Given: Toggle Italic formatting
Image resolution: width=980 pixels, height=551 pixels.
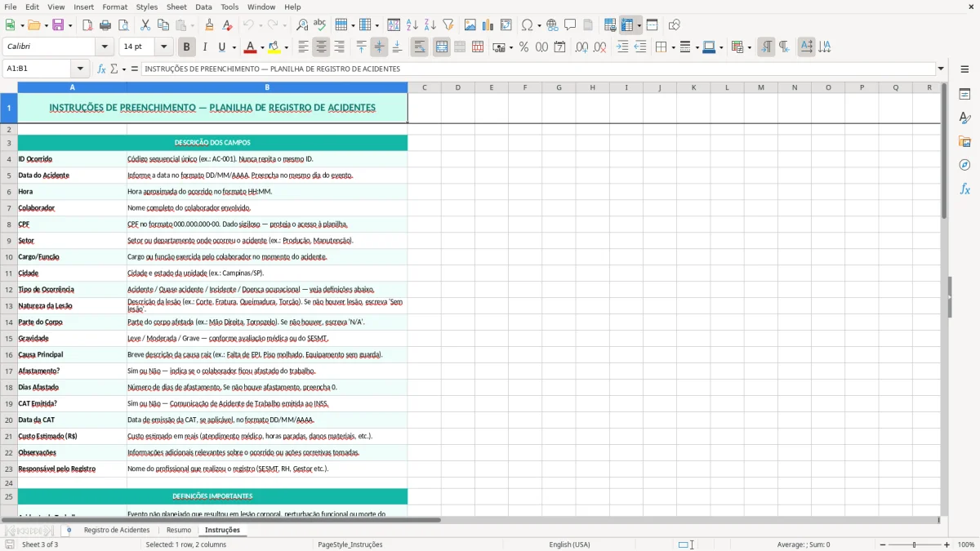Looking at the screenshot, I should [x=205, y=47].
